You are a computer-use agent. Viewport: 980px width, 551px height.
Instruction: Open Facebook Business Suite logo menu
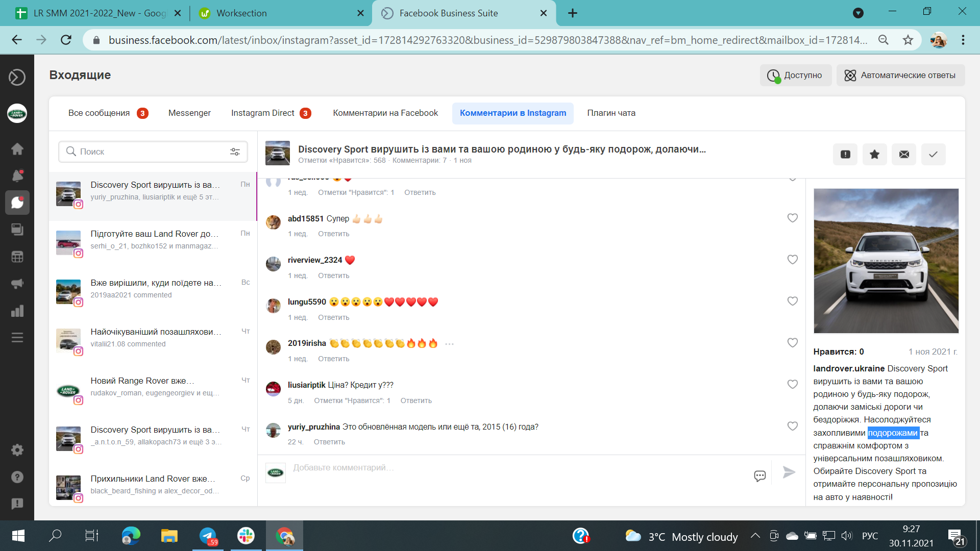(17, 77)
